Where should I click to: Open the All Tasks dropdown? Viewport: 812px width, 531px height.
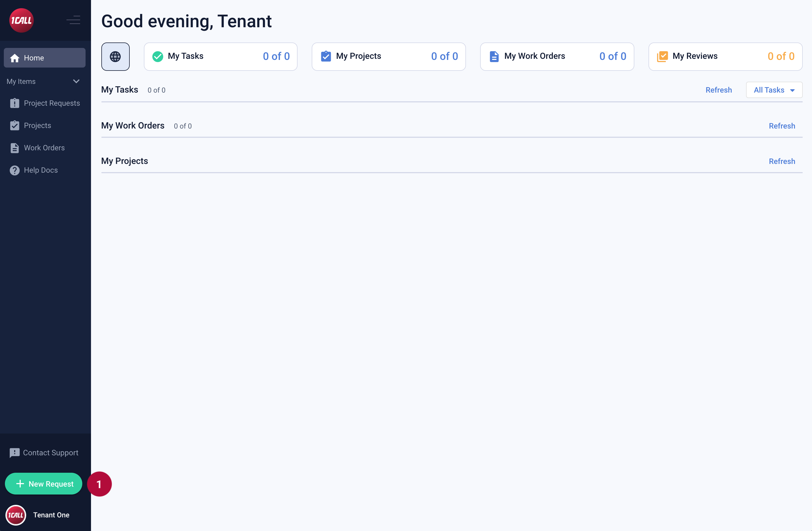pos(774,90)
